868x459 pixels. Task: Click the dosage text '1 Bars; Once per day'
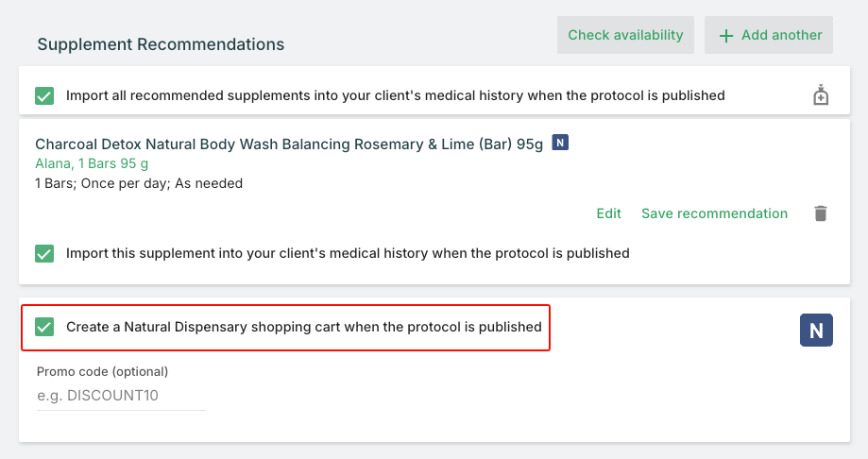pyautogui.click(x=139, y=183)
